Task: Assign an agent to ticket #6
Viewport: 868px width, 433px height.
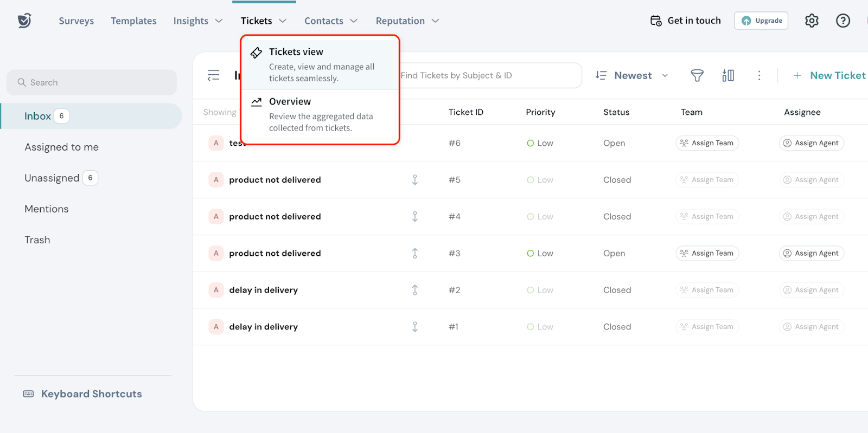Action: (811, 143)
